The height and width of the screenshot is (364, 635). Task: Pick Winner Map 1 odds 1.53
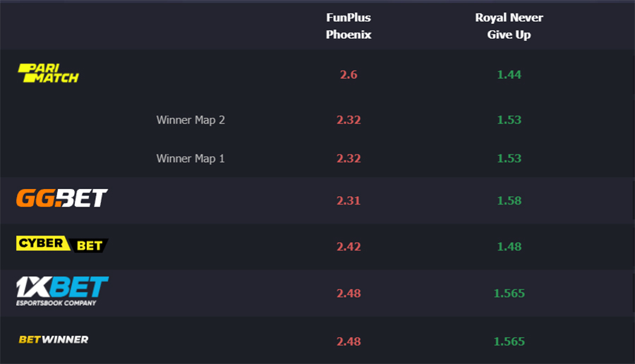pos(509,158)
